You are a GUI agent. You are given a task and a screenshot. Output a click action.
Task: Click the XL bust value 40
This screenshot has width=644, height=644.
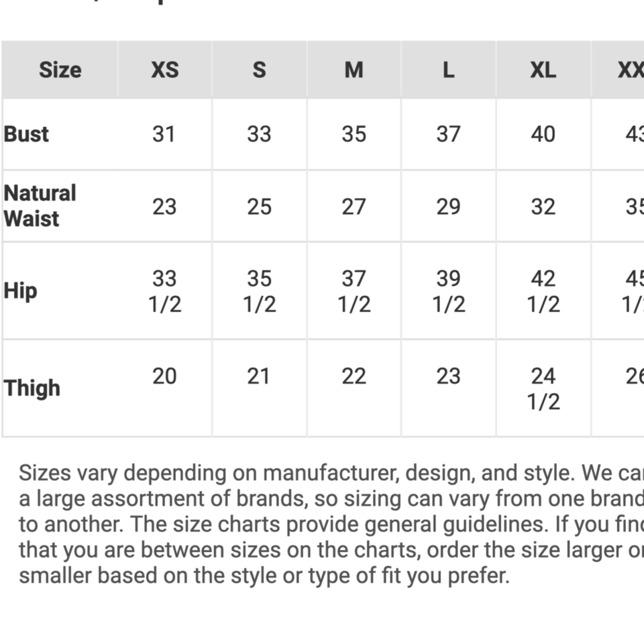point(543,134)
